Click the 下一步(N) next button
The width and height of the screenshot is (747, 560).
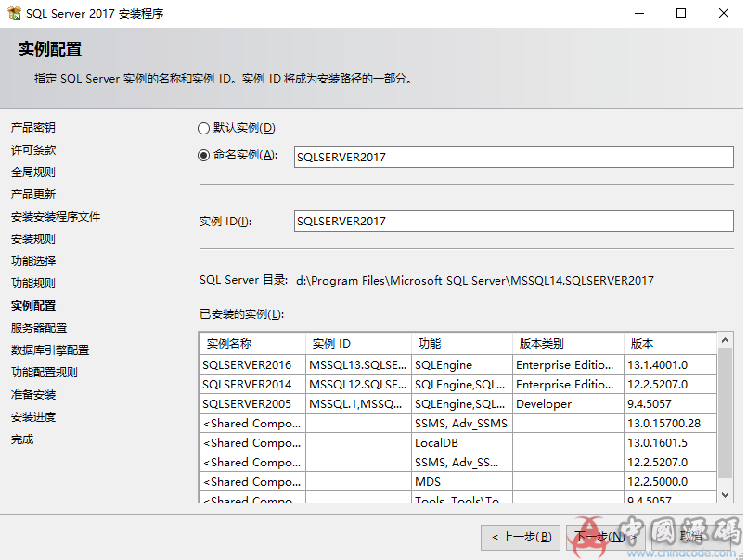[606, 537]
